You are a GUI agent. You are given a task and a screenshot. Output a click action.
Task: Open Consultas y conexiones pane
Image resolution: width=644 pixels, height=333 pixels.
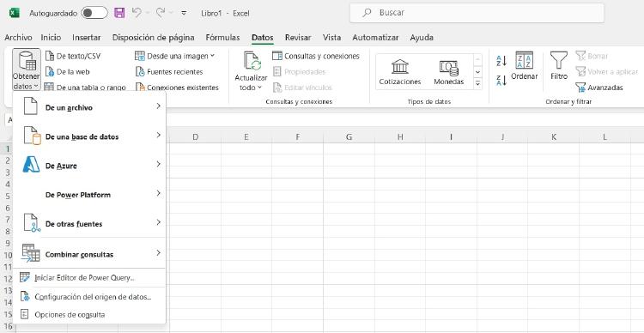[x=316, y=56]
